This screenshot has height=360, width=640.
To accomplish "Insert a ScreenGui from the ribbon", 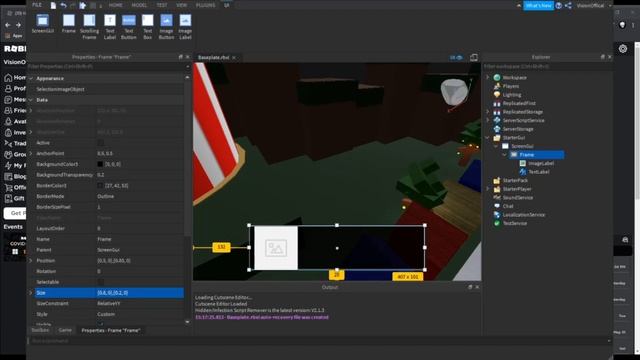I will click(x=42, y=24).
